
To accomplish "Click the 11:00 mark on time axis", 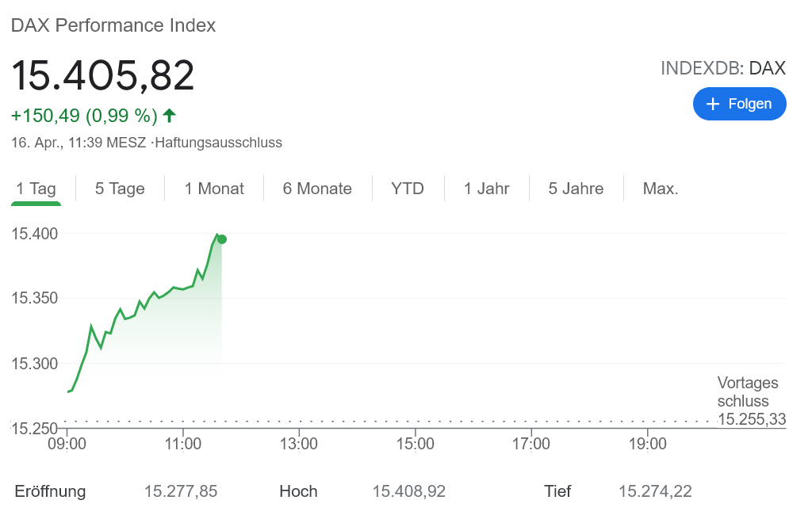I will [x=183, y=444].
